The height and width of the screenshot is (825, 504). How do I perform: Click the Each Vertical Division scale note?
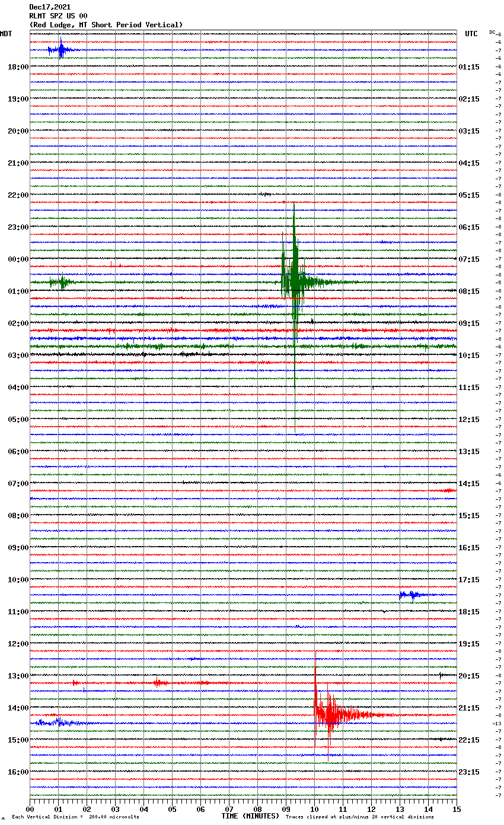pos(75,817)
